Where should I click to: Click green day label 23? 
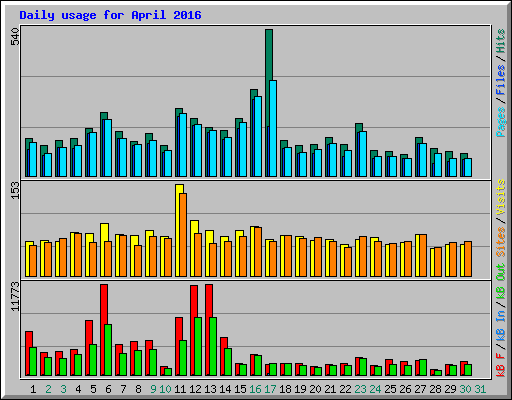[x=360, y=389]
